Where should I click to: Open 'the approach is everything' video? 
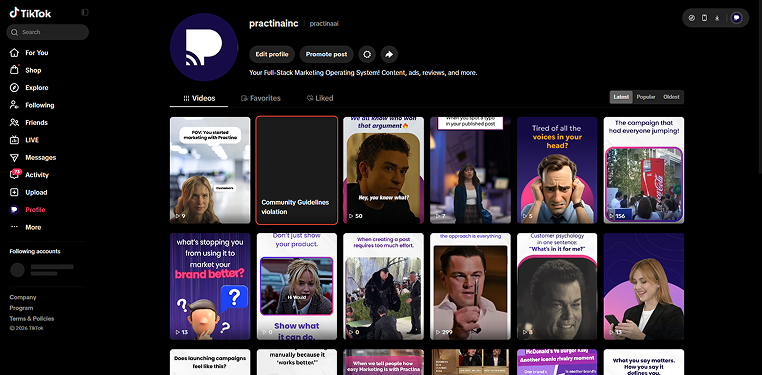(x=470, y=286)
